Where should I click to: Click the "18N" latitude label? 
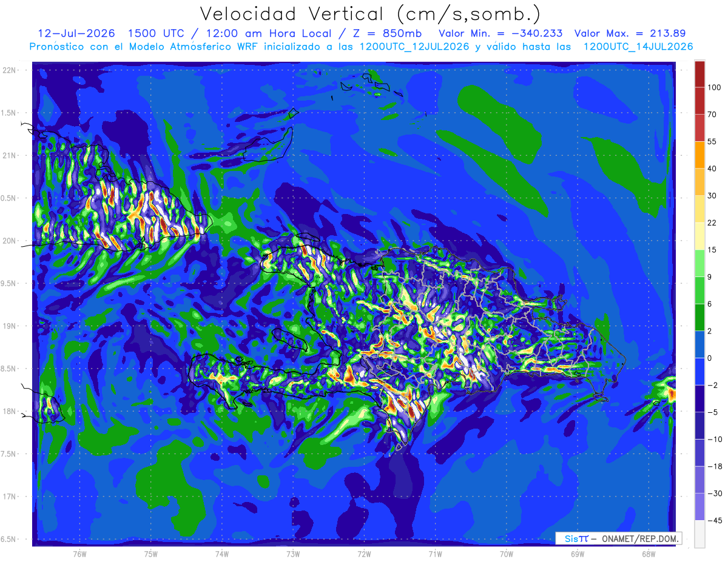[9, 411]
